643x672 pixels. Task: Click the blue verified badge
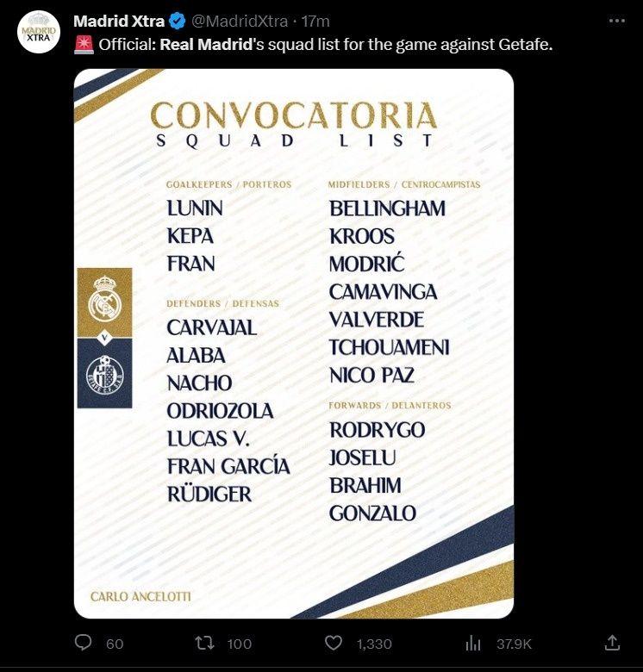coord(178,21)
